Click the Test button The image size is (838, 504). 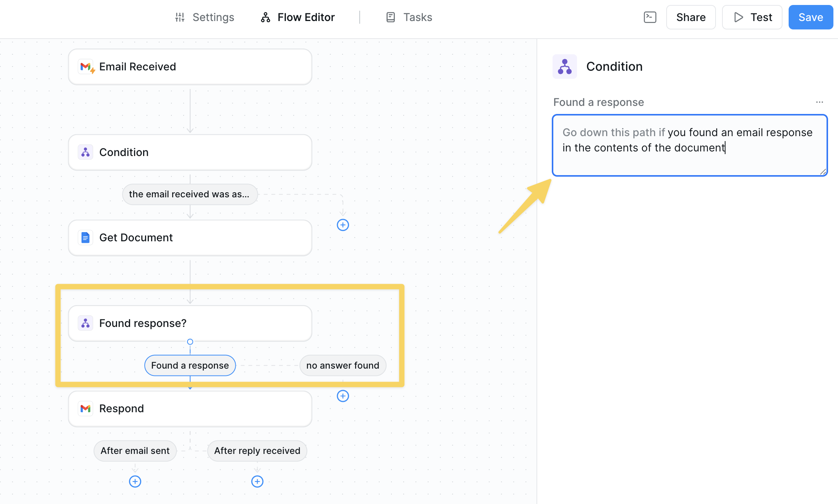pos(752,17)
